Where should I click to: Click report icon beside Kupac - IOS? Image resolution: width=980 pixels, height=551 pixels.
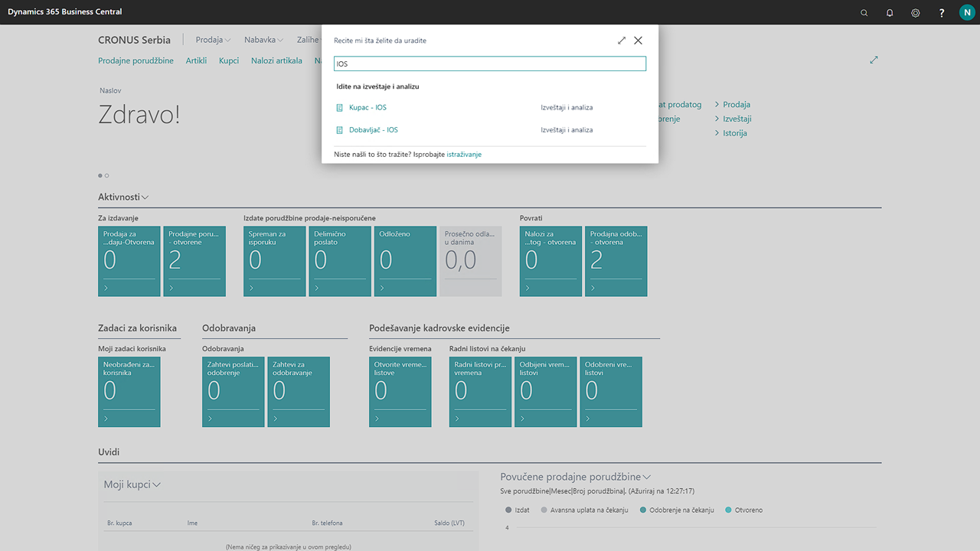(x=340, y=108)
